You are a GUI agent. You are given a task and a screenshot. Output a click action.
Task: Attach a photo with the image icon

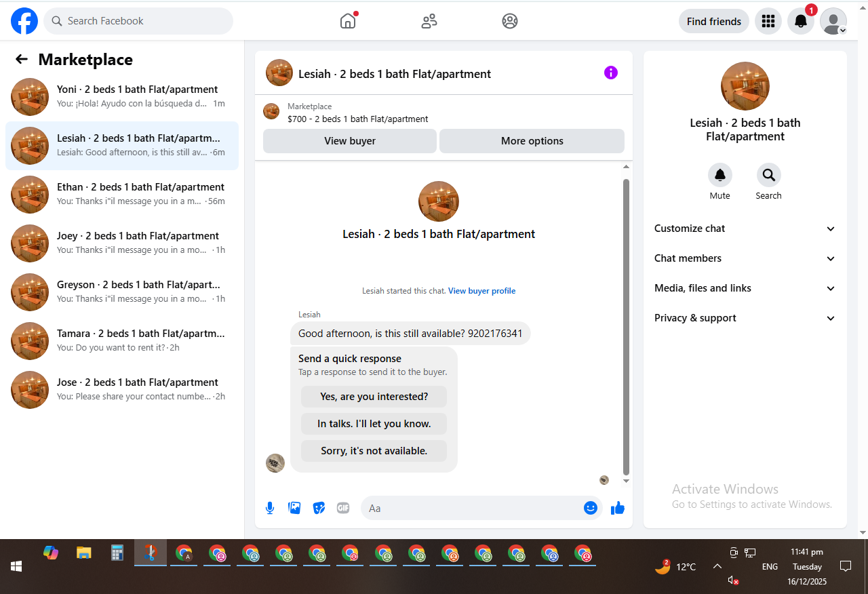pyautogui.click(x=294, y=508)
